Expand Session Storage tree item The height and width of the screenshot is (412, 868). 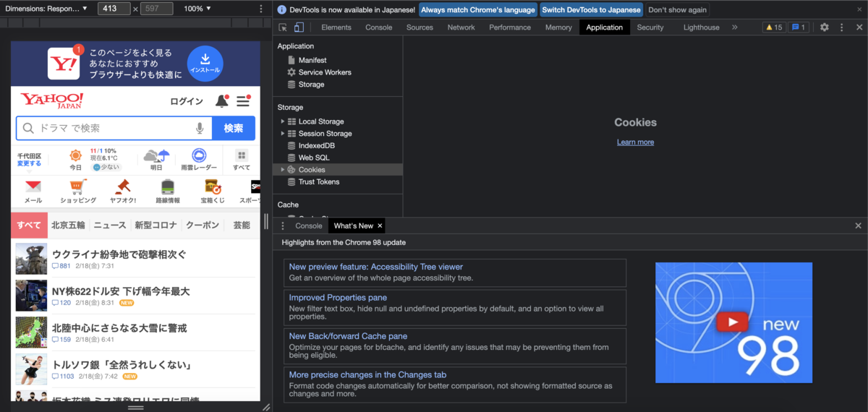pyautogui.click(x=283, y=134)
